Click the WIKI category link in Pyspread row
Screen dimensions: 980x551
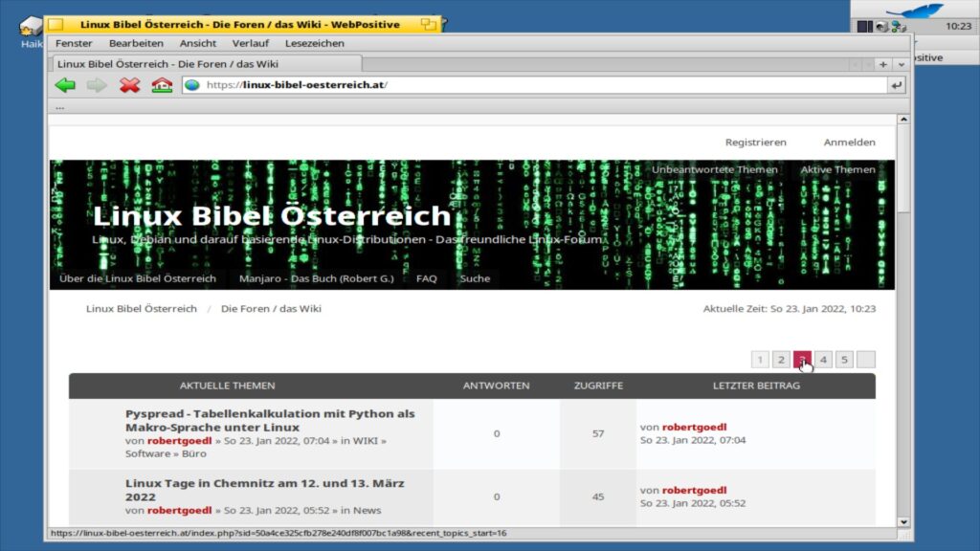tap(365, 440)
